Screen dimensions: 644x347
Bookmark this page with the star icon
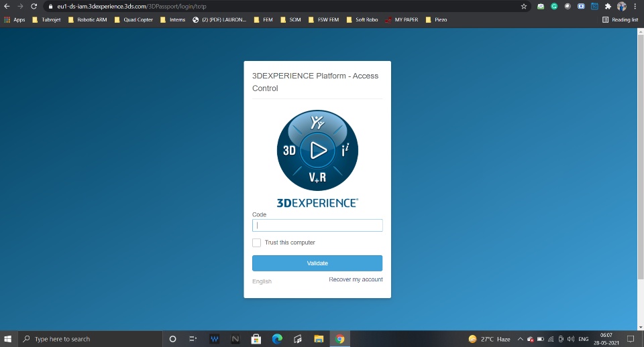tap(524, 7)
